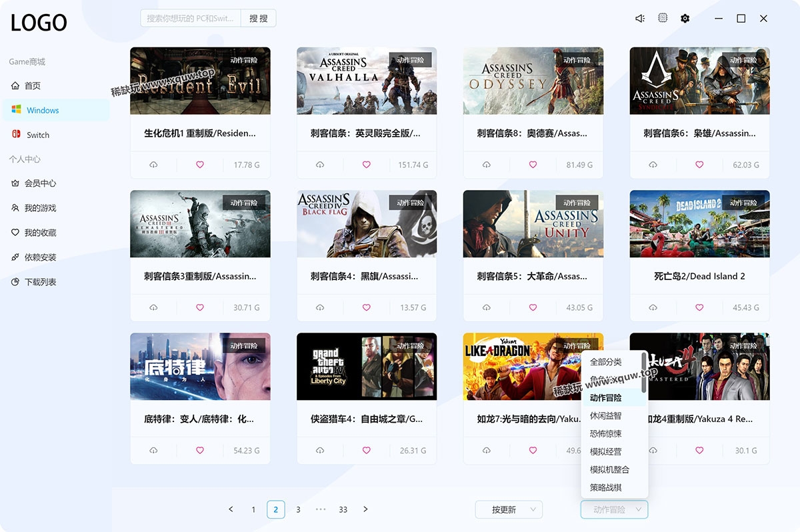
Task: Click heart icon on 如龙7:光与暗的去向
Action: 533,451
